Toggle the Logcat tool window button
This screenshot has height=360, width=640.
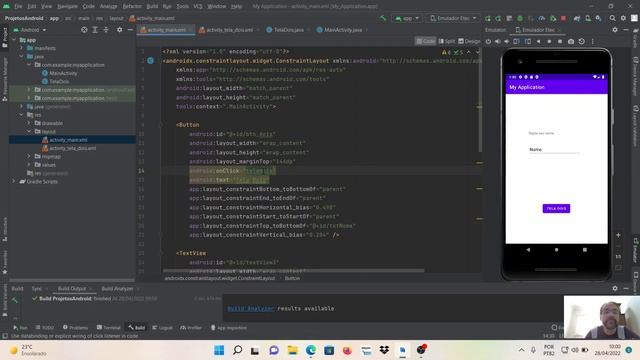coord(162,327)
